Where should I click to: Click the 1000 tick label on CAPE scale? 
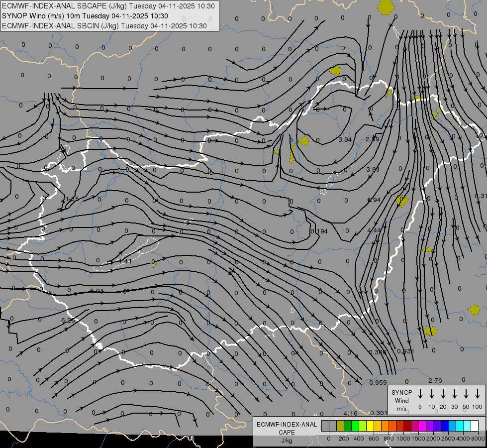403,439
